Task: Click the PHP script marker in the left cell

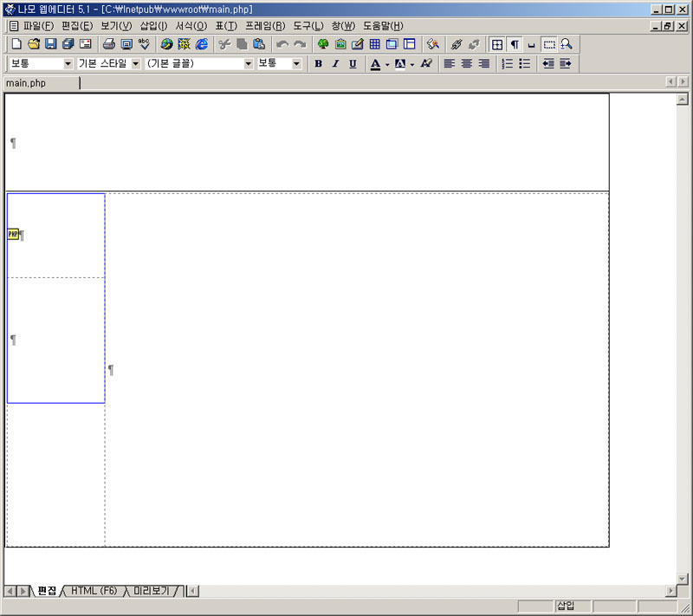Action: click(13, 234)
